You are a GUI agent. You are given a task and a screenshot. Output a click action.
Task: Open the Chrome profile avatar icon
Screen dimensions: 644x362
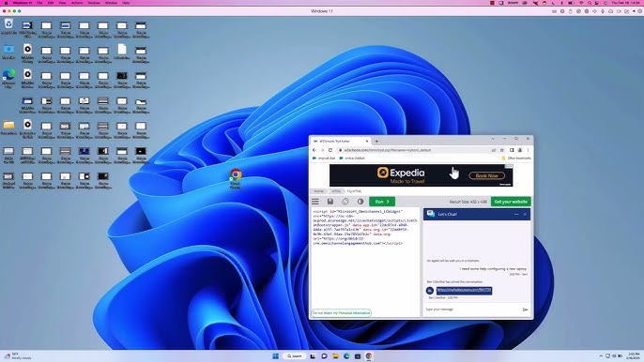[x=520, y=150]
